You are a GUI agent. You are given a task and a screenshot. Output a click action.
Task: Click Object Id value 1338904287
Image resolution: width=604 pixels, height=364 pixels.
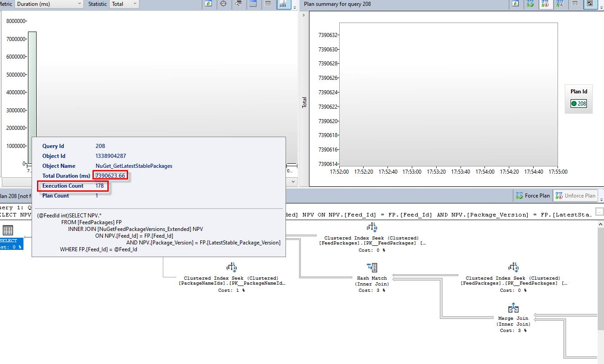pos(111,156)
